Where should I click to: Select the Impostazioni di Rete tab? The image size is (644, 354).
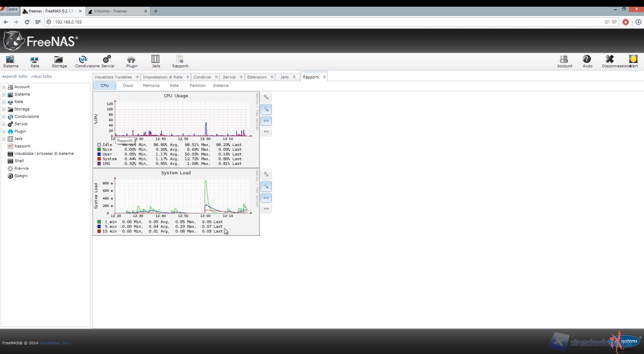click(162, 77)
